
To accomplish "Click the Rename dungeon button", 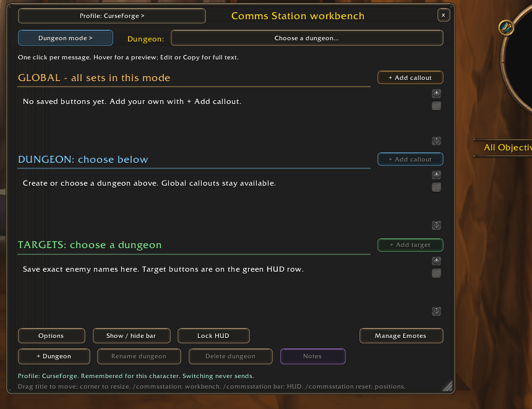I will point(139,356).
